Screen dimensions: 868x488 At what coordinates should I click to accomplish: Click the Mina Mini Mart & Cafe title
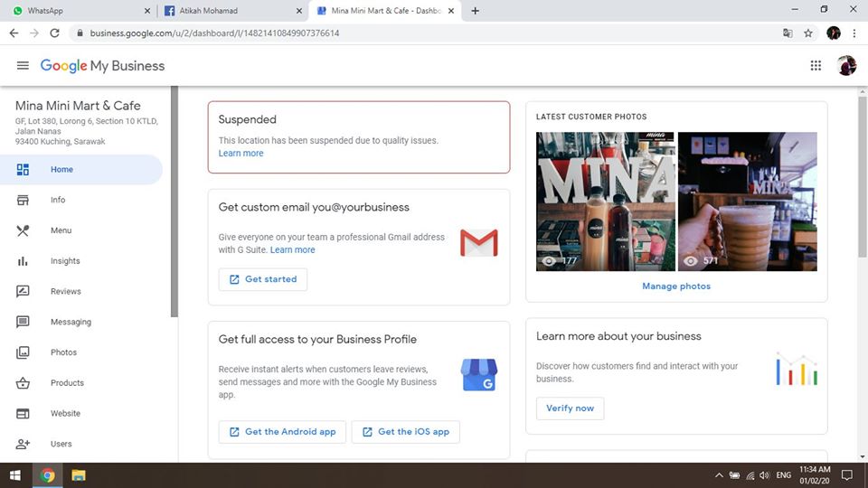(x=78, y=106)
